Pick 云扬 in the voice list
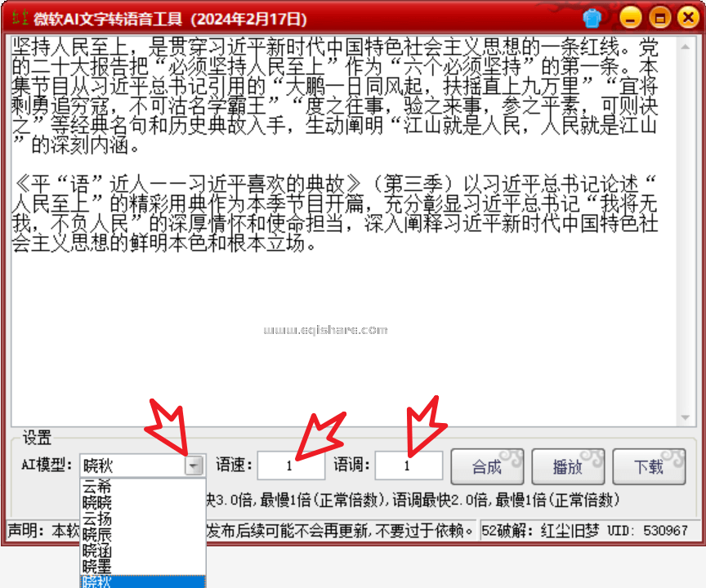 coord(97,519)
